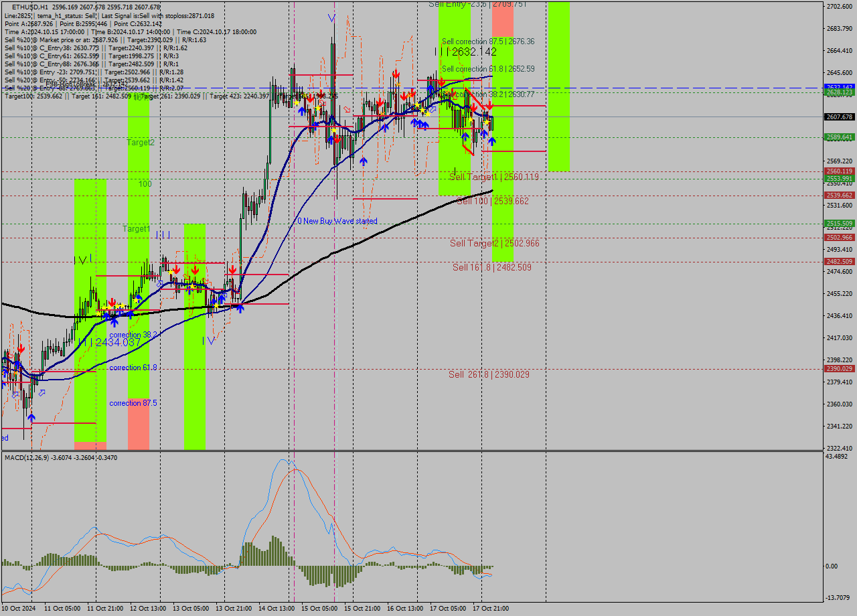857x616 pixels.
Task: Click the 'I I I 2632.142' wave label
Action: click(465, 52)
